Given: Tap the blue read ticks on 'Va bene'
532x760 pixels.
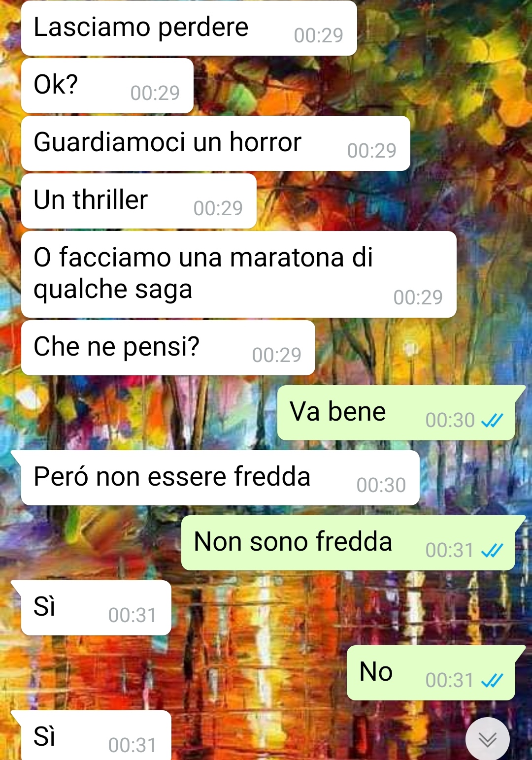Looking at the screenshot, I should click(492, 420).
